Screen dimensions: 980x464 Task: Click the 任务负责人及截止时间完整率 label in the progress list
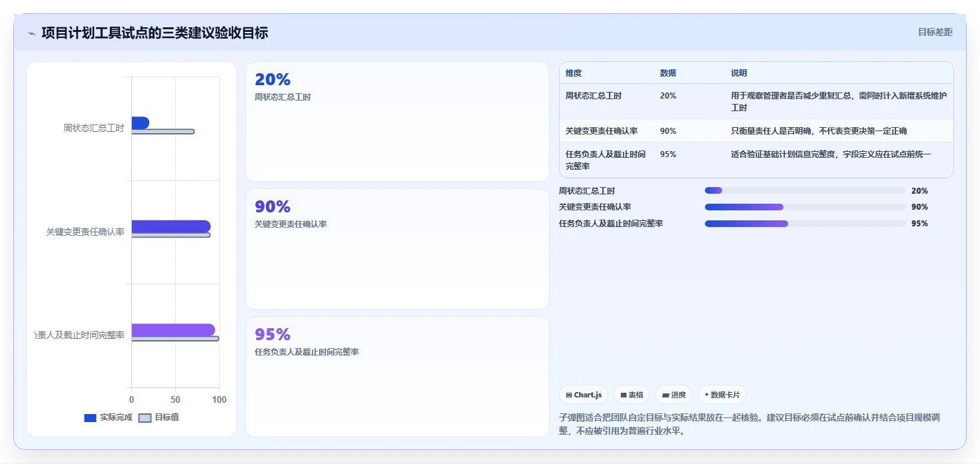(611, 224)
